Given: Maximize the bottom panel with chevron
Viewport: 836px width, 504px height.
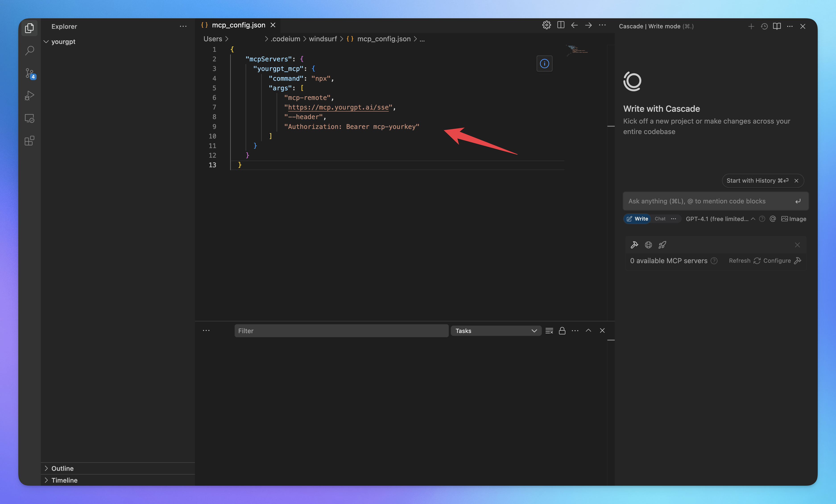Looking at the screenshot, I should point(589,331).
